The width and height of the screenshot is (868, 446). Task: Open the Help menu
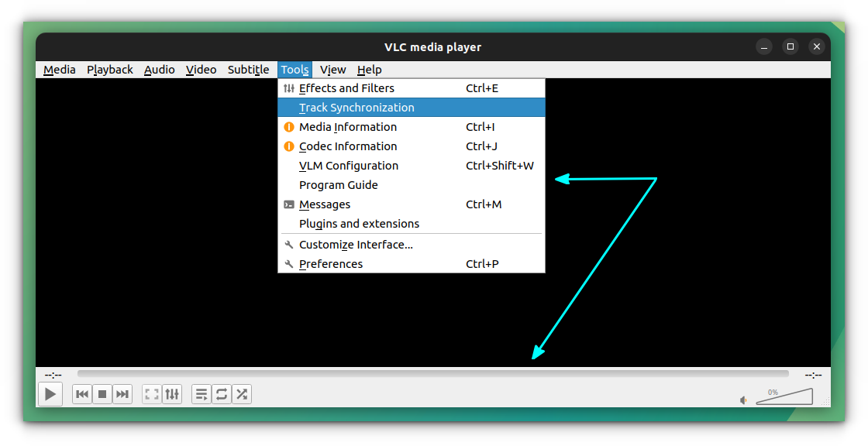(369, 70)
